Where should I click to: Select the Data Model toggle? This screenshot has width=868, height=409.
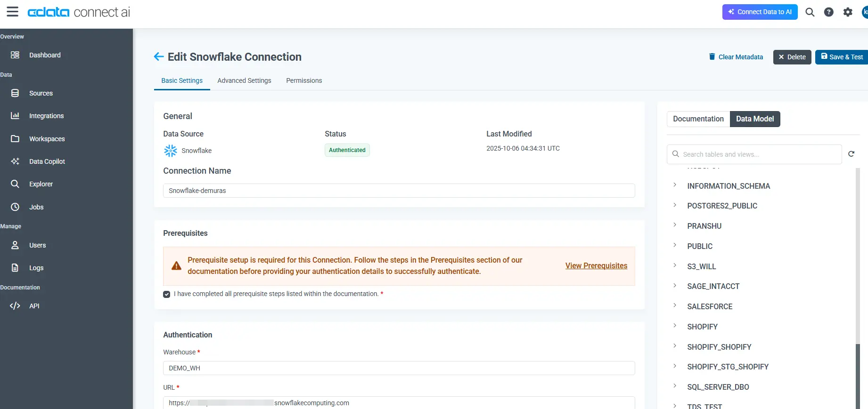point(754,119)
